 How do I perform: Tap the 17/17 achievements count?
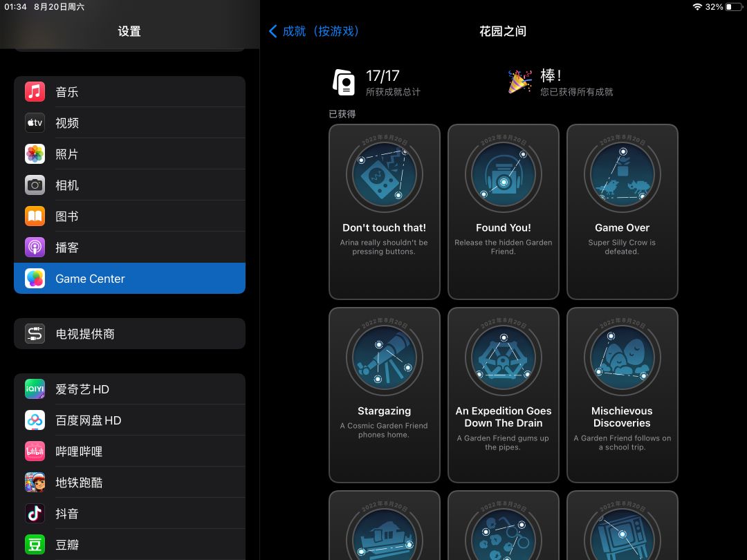coord(382,76)
